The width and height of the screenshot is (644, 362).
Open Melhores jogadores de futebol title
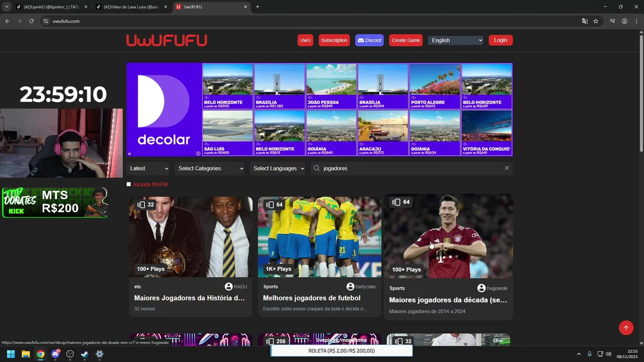pyautogui.click(x=312, y=298)
